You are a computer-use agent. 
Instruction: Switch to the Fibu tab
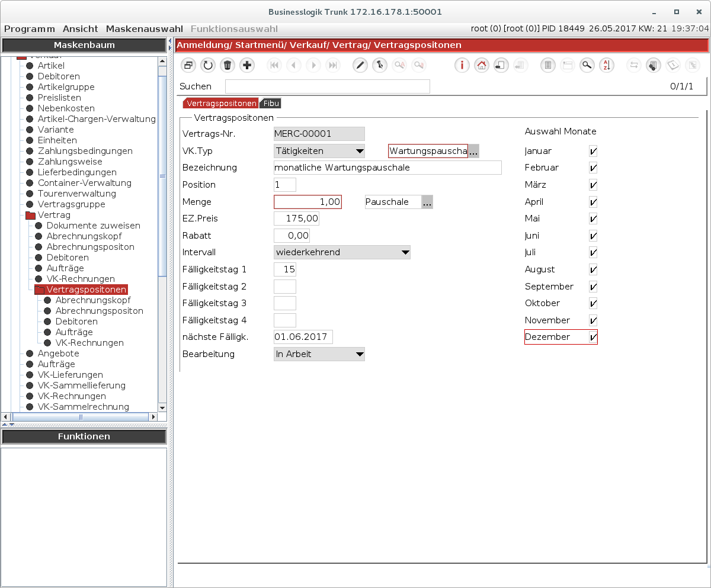tap(271, 104)
